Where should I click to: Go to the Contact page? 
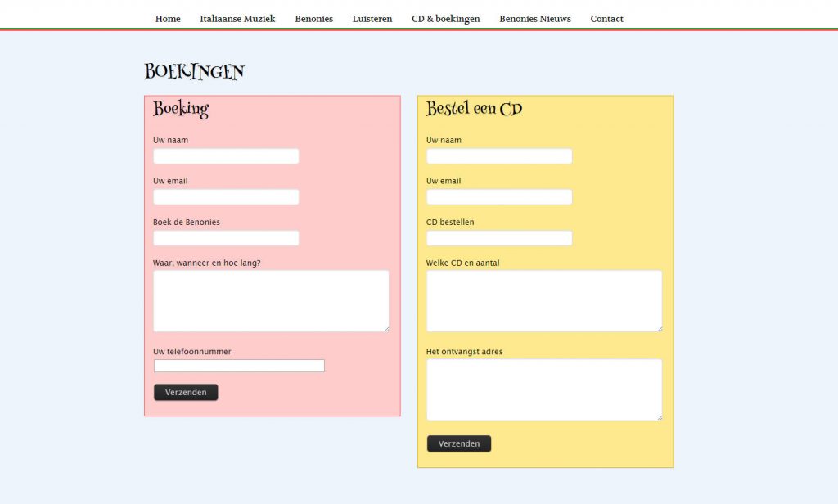pyautogui.click(x=606, y=19)
